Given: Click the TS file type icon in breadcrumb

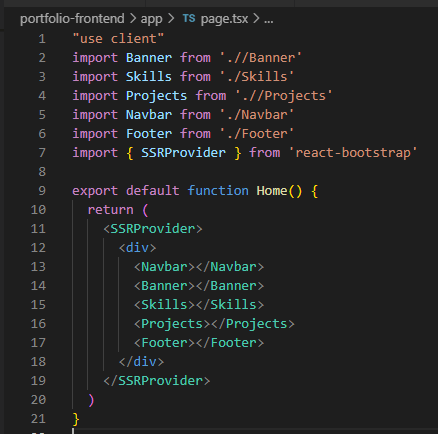Looking at the screenshot, I should tap(189, 18).
